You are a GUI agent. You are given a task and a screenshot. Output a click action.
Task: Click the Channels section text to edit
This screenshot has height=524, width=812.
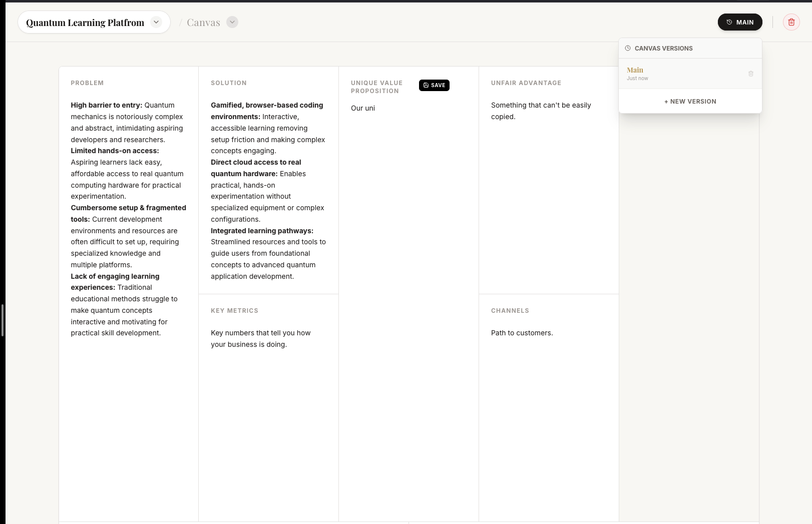pos(522,332)
